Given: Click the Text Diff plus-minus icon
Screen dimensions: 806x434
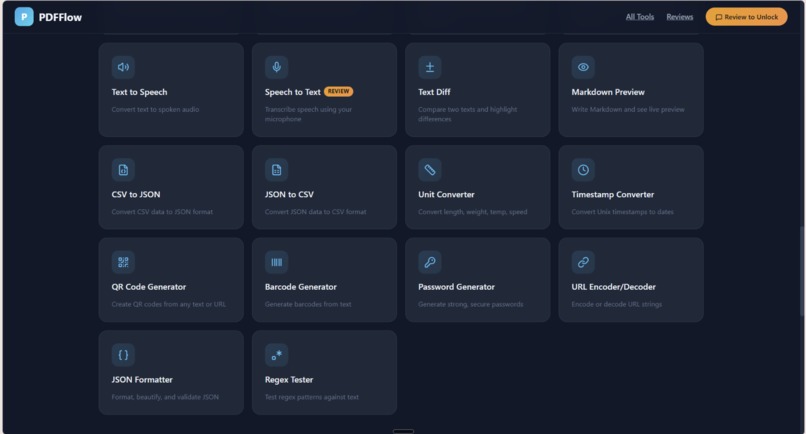Looking at the screenshot, I should (x=430, y=67).
